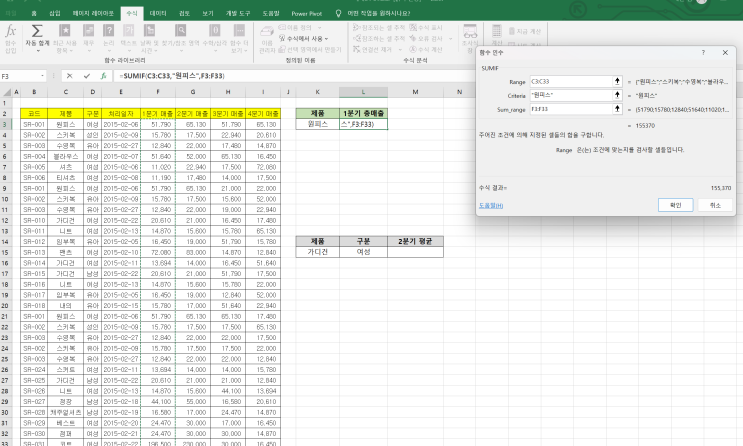Open the Financial (재무) functions icon

click(x=88, y=31)
